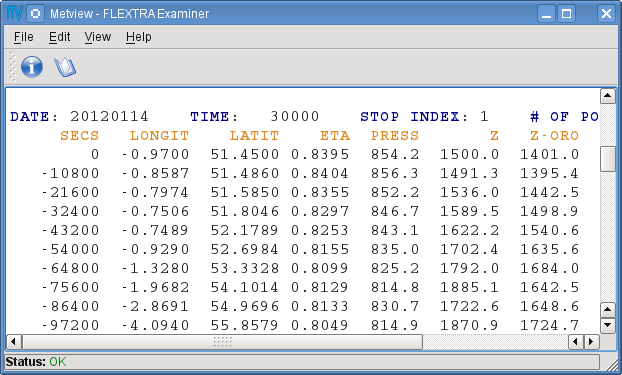Viewport: 622px width, 375px height.
Task: Click latitude value 51.4500
Action: (245, 154)
